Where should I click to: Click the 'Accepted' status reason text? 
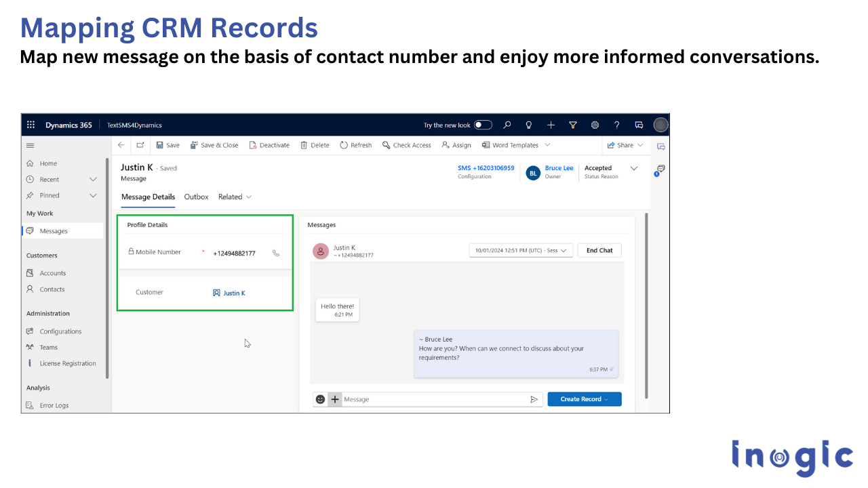click(x=598, y=168)
